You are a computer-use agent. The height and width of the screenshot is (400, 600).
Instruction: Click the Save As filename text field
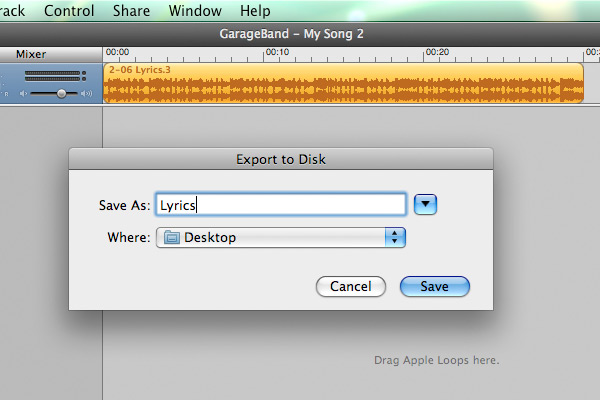coord(280,204)
